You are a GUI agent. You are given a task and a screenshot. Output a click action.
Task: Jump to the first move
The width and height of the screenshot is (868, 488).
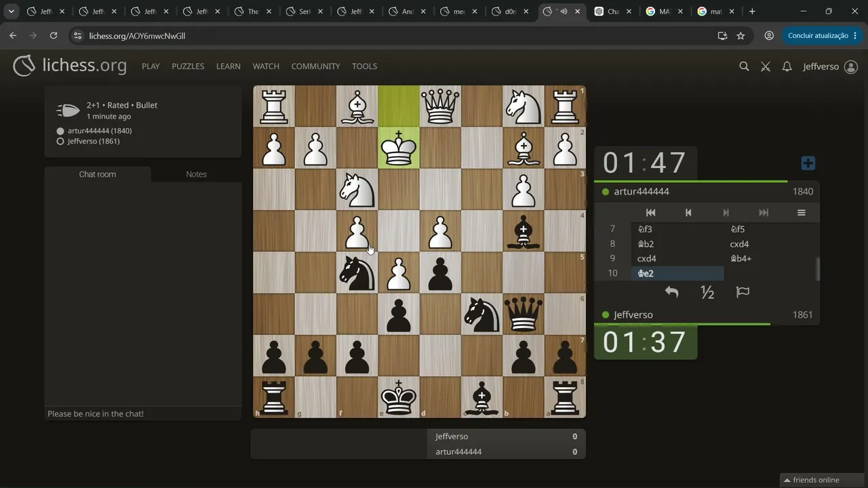[650, 213]
